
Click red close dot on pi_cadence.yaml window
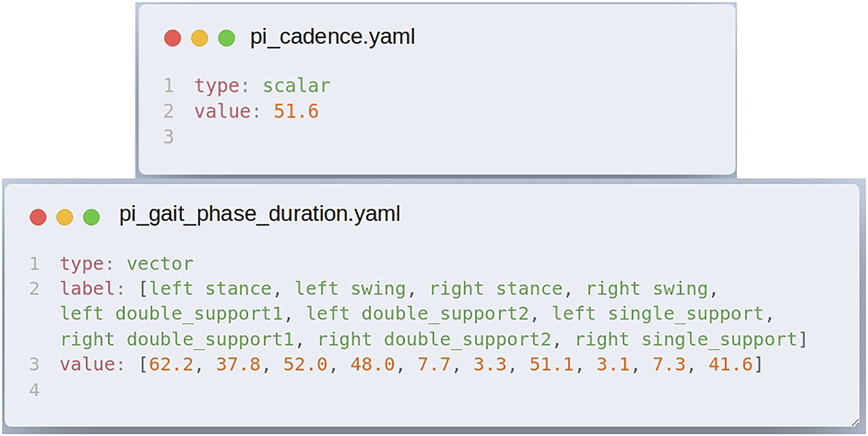(x=172, y=38)
